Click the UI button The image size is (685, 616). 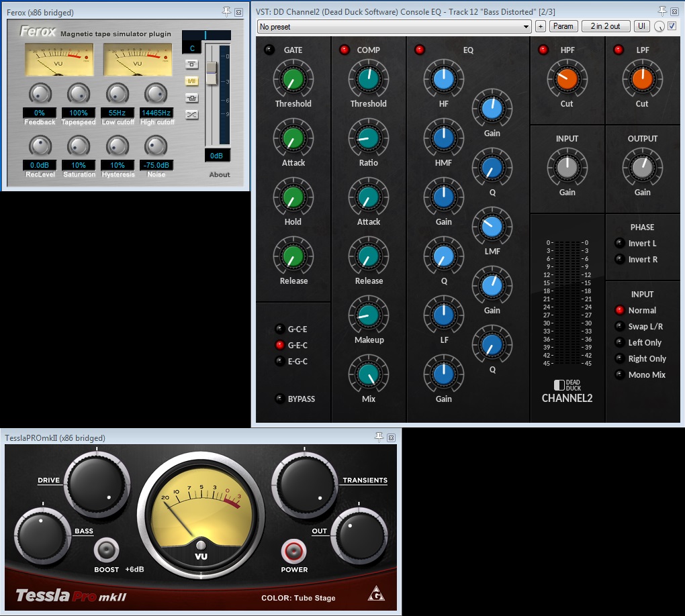coord(641,26)
